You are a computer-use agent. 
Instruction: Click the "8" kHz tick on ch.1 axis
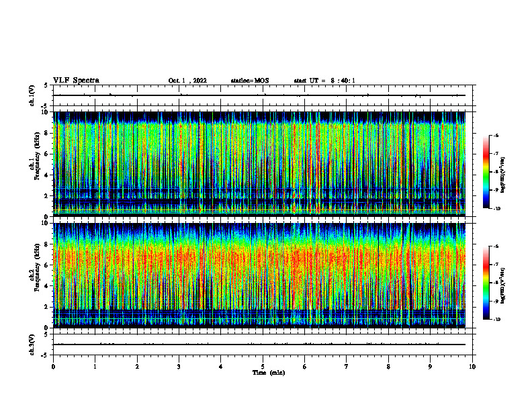[x=47, y=133]
